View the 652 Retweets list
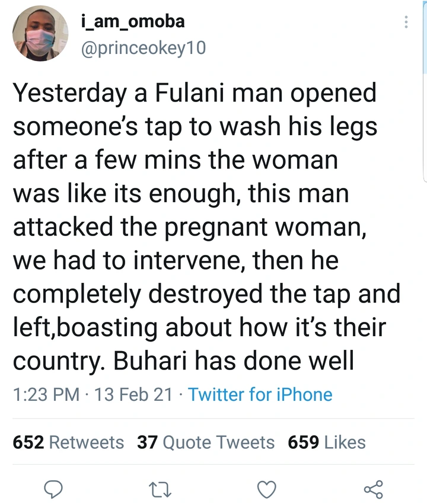Viewport: 427px width, 504px height. point(68,442)
